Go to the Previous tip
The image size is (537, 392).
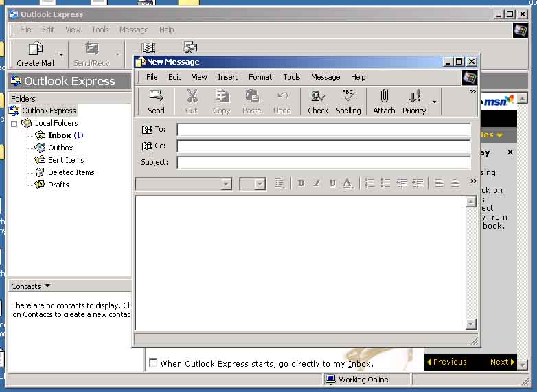pyautogui.click(x=447, y=362)
